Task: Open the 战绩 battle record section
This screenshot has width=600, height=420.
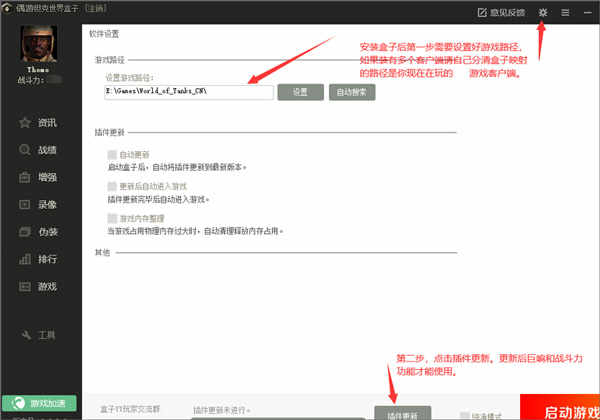Action: (38, 150)
